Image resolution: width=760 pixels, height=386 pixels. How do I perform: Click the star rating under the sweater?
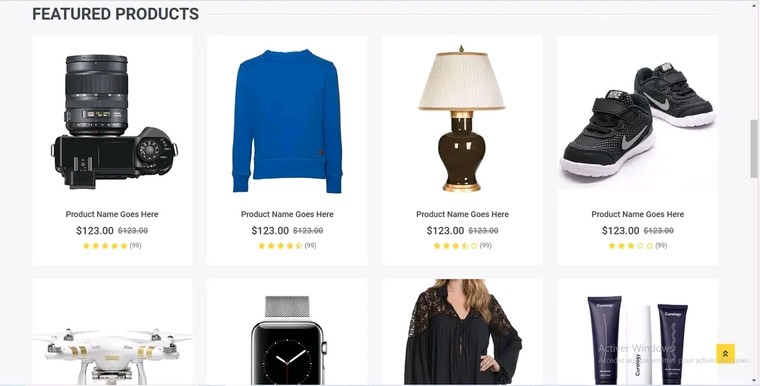(280, 246)
